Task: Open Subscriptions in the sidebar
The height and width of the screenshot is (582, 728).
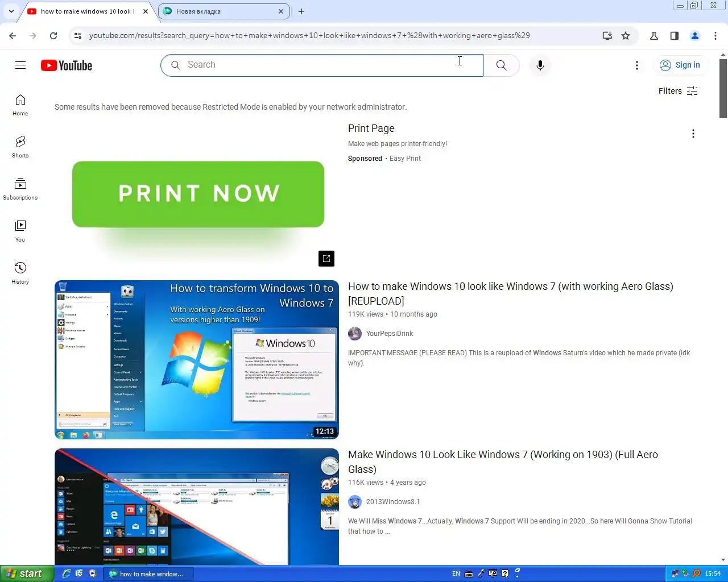Action: 20,189
